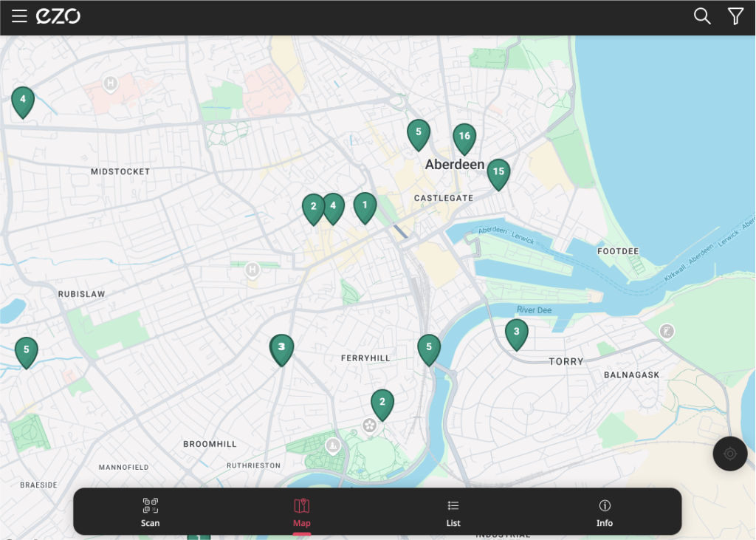This screenshot has height=540, width=756.
Task: Click hospital marker above Rubislaw road
Action: [x=252, y=270]
